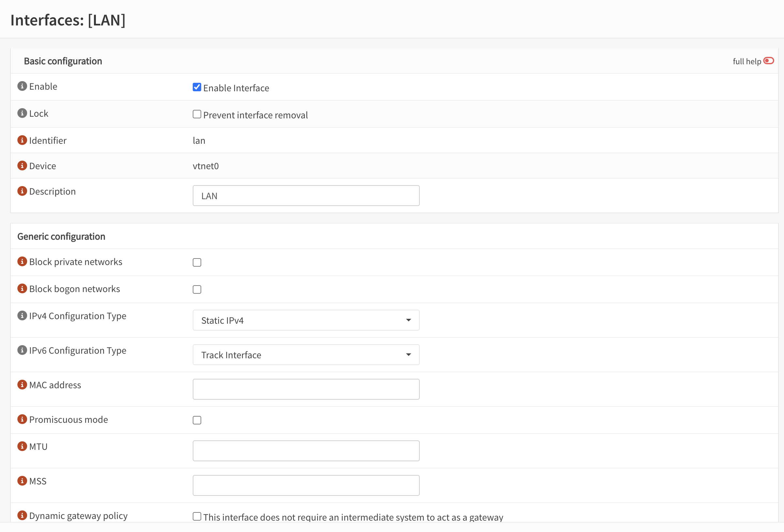Toggle the full help switch
Viewport: 784px width, 532px height.
pos(768,61)
